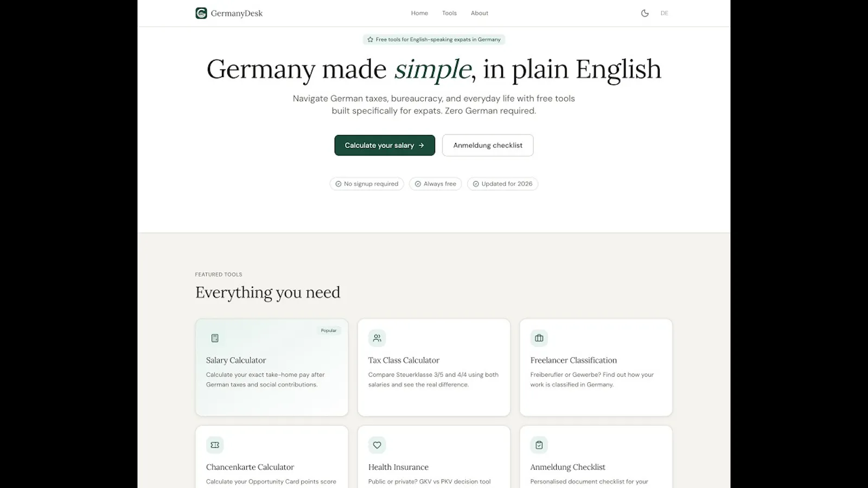Open the Chancenkarte Calculator title
The width and height of the screenshot is (868, 488).
[x=250, y=467]
